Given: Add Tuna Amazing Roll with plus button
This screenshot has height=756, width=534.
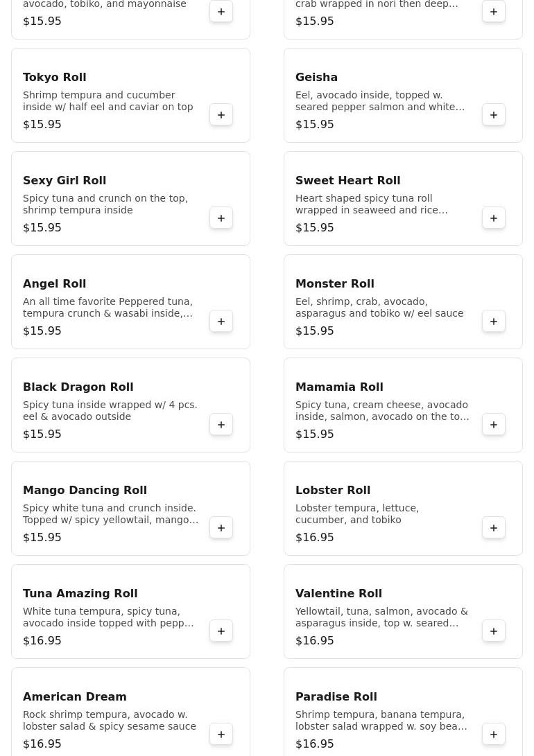Looking at the screenshot, I should point(221,631).
